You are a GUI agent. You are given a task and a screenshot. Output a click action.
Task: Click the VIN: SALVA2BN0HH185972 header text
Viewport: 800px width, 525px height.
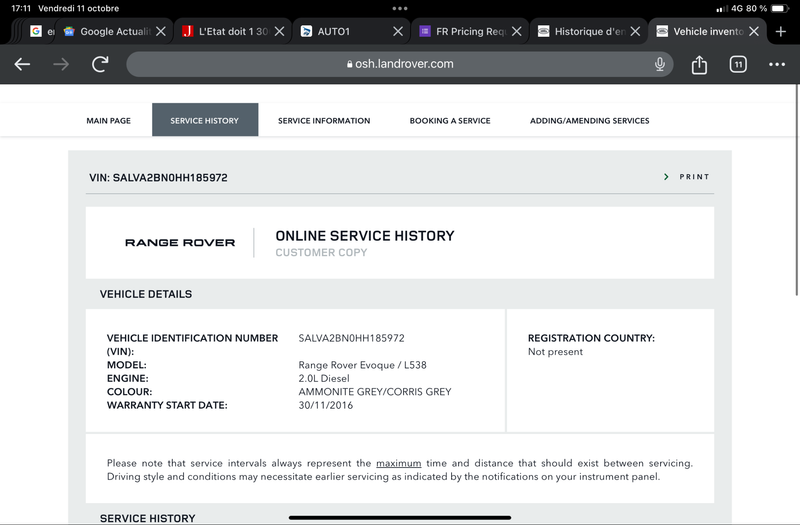tap(158, 178)
